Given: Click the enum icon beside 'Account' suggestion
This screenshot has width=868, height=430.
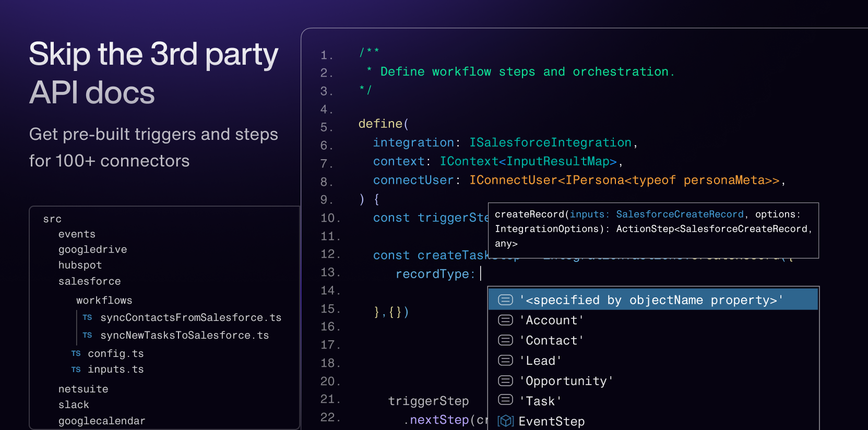Looking at the screenshot, I should tap(505, 320).
